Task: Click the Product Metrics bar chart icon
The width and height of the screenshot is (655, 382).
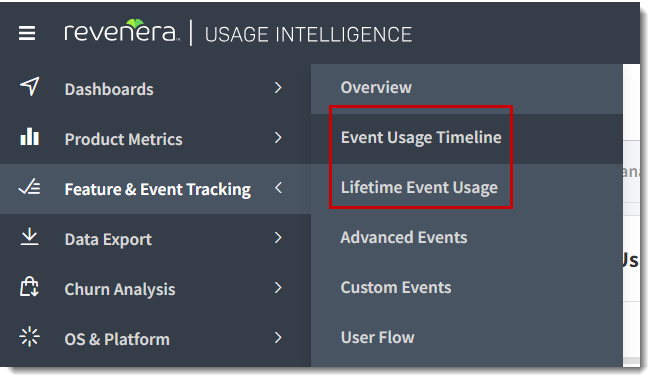Action: [30, 136]
